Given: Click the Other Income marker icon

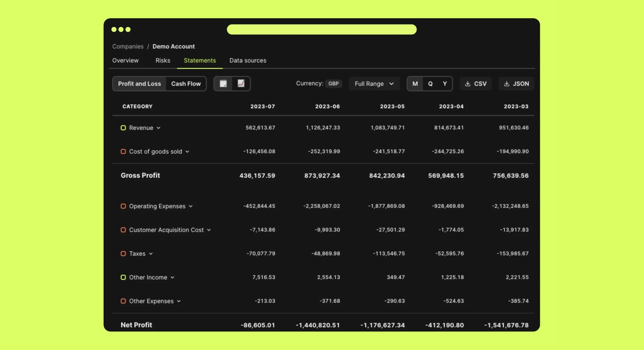Looking at the screenshot, I should pos(123,277).
